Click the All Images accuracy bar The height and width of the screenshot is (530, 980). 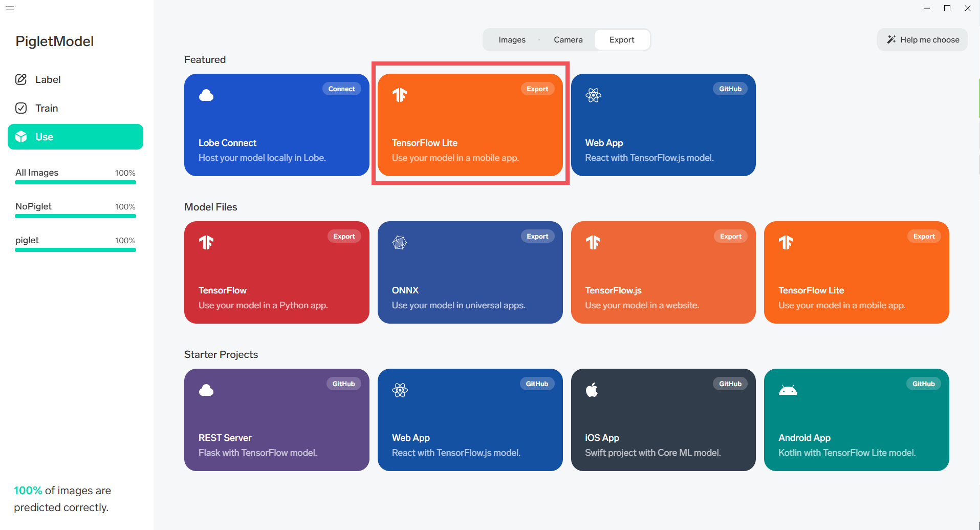point(75,182)
